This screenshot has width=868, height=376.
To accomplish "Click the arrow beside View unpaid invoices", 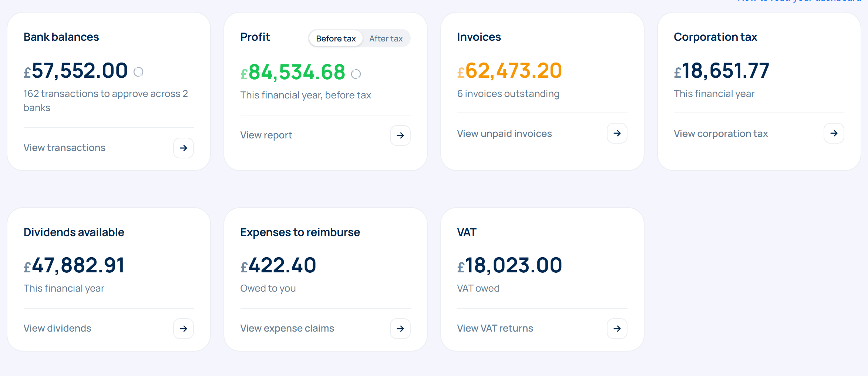I will click(x=617, y=133).
